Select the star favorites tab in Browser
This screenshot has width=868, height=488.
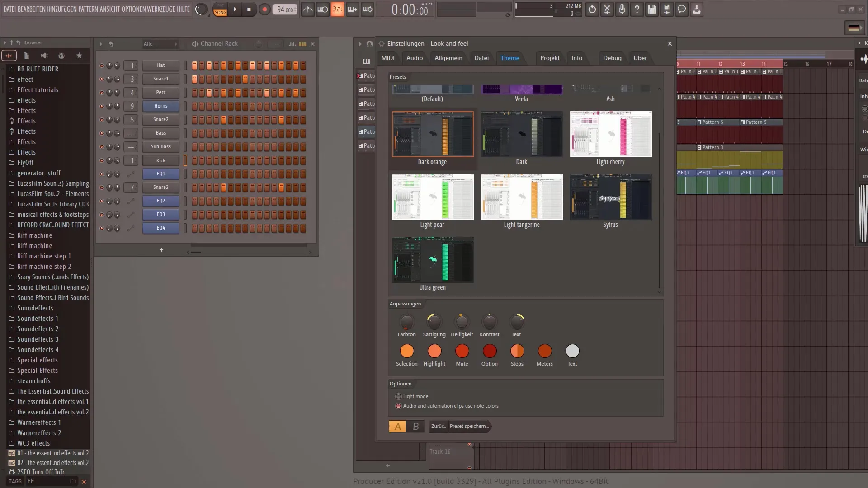[x=79, y=56]
